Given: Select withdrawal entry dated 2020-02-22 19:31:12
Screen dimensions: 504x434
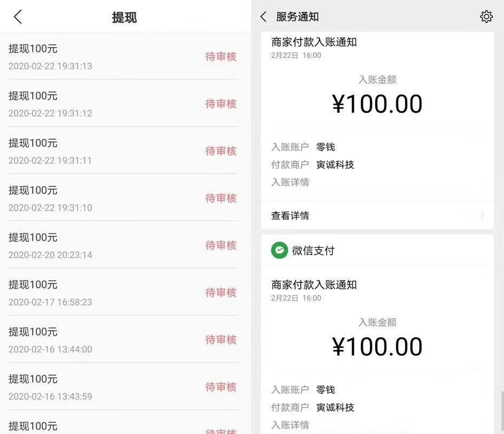Looking at the screenshot, I should 50,104.
